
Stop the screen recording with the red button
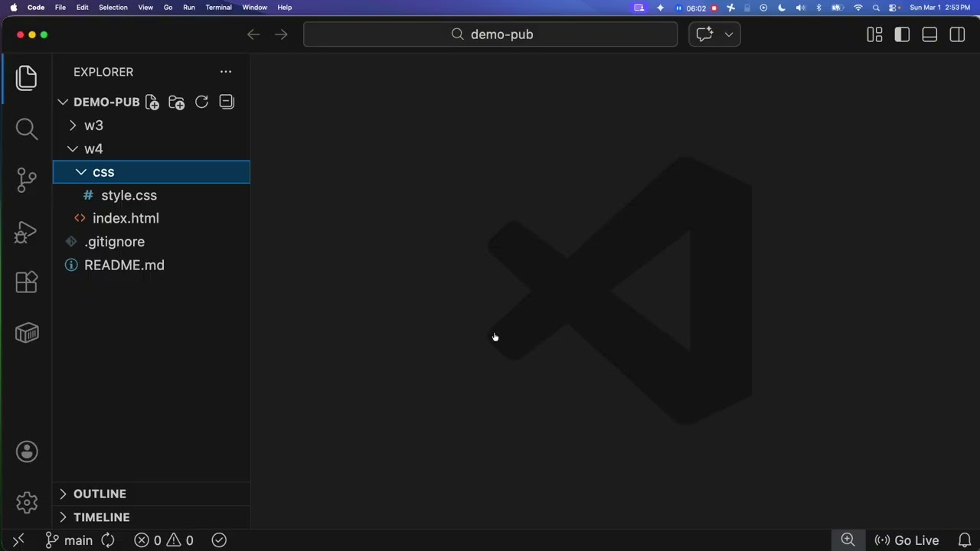714,8
